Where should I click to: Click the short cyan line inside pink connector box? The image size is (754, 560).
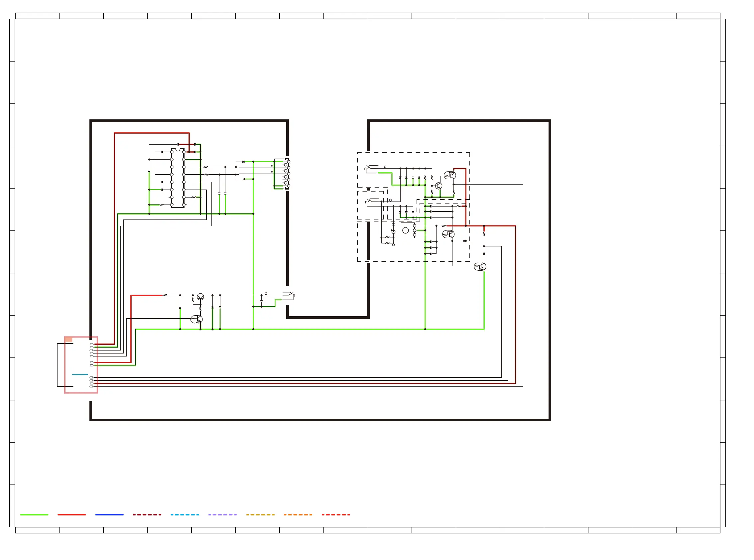[x=80, y=374]
